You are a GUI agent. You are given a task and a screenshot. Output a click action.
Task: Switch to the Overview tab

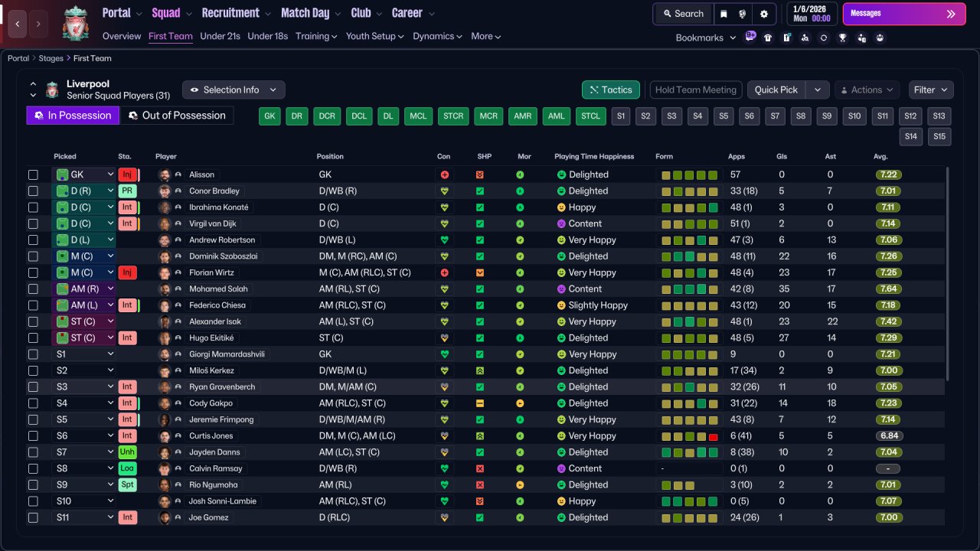tap(122, 36)
